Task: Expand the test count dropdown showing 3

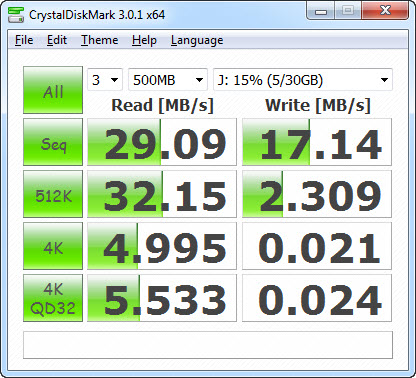Action: point(105,80)
